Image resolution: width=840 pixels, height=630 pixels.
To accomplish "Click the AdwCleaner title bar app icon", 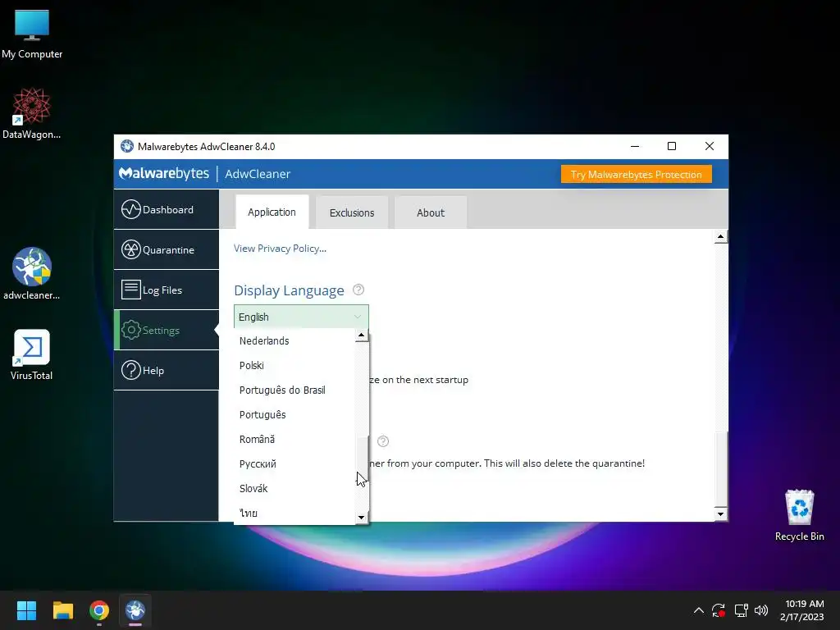I will click(x=127, y=146).
